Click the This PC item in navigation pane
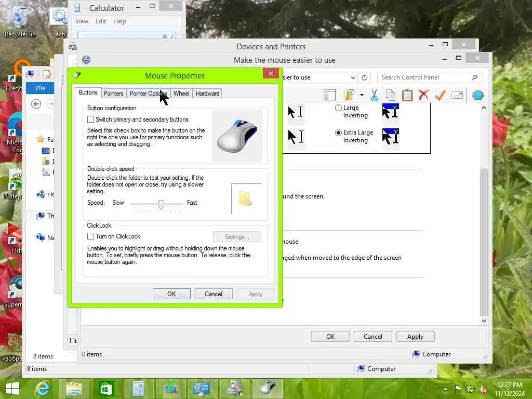 (x=45, y=216)
